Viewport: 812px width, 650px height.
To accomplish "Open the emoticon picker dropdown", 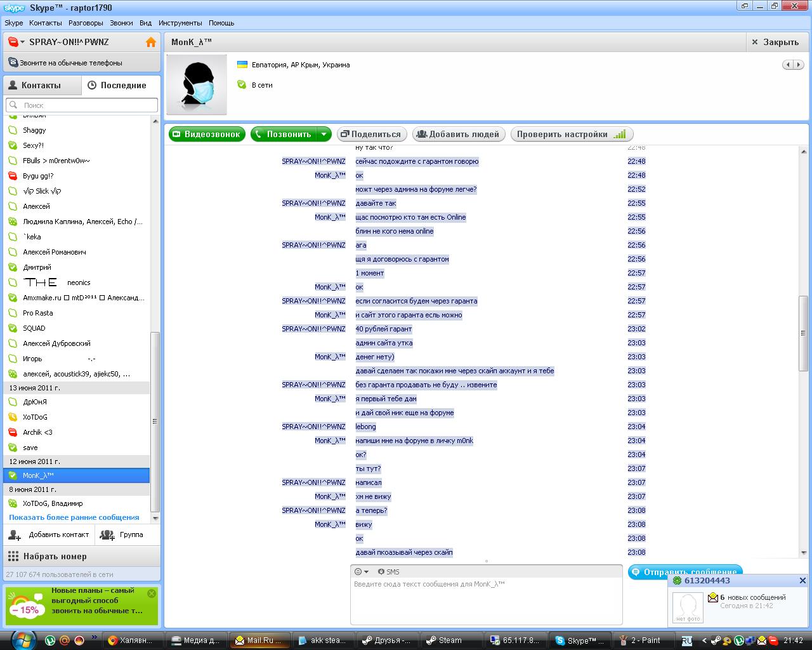I will coord(361,572).
